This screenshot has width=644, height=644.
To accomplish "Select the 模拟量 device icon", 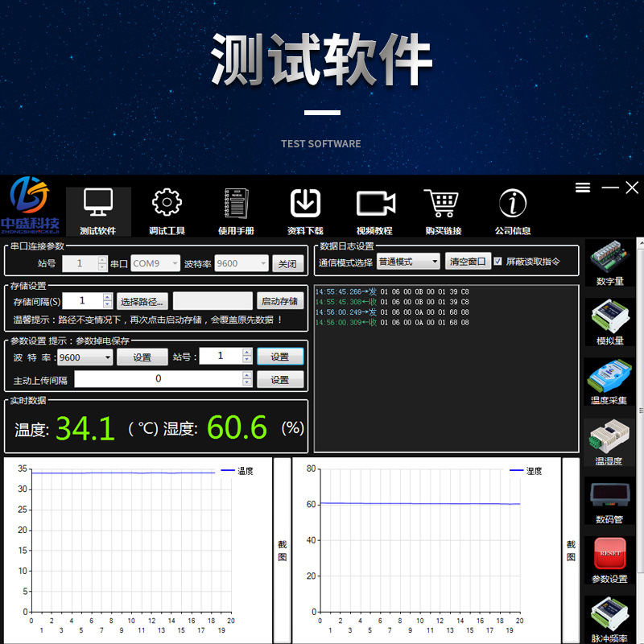I will 610,323.
